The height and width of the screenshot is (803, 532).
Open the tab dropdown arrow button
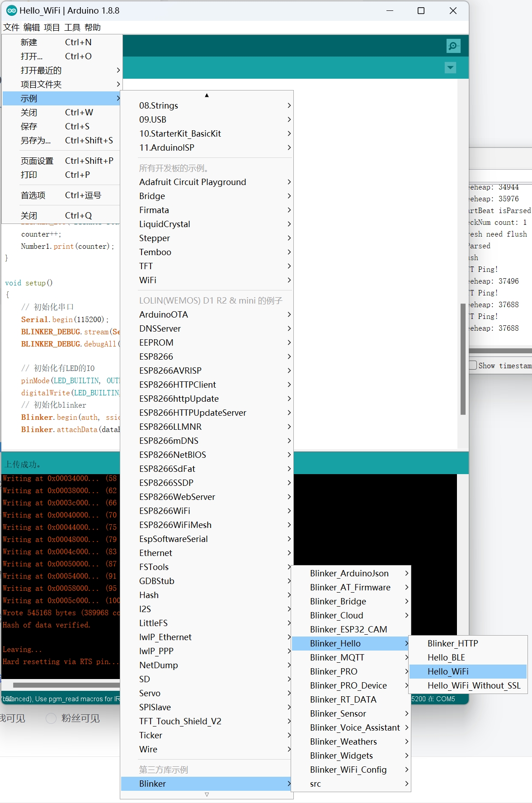click(450, 68)
